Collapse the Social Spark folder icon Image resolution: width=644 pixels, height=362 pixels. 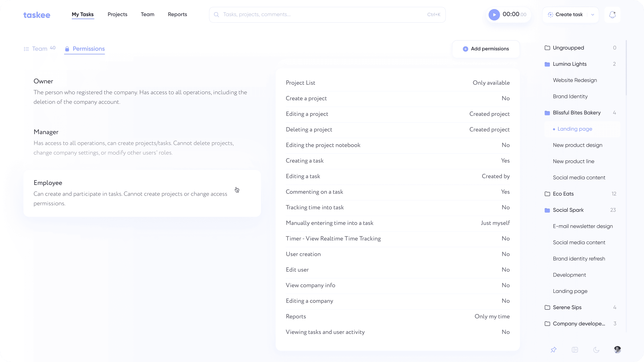coord(547,210)
